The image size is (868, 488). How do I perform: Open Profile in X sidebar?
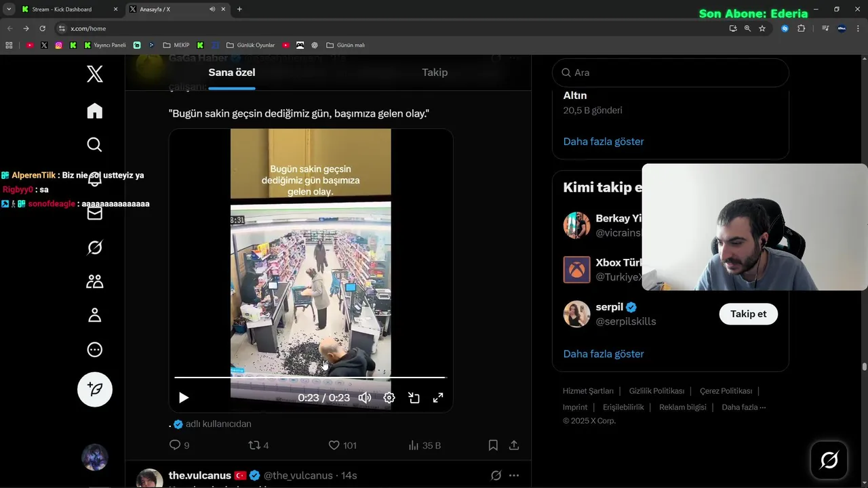[95, 315]
